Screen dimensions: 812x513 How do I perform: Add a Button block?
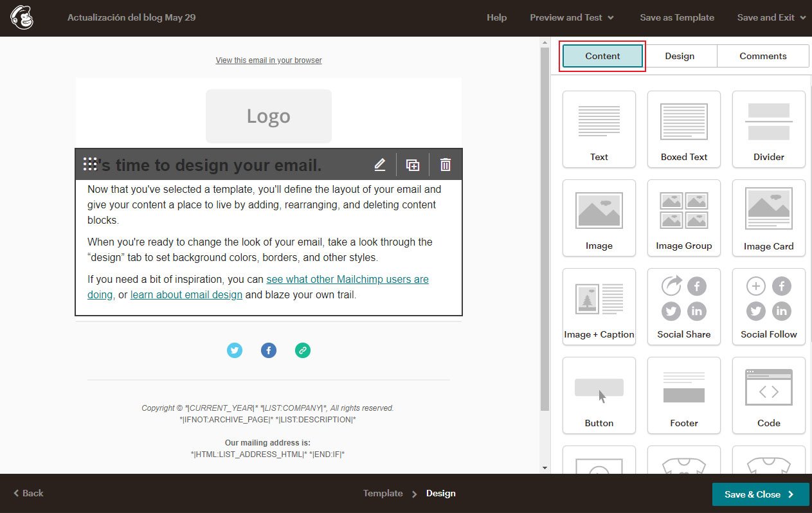(x=599, y=395)
